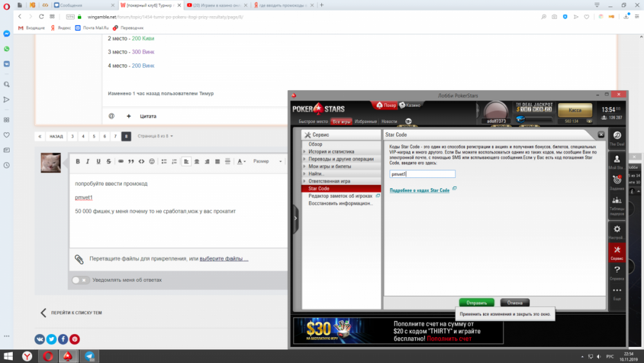This screenshot has width=644, height=363.
Task: Open the 'Подробнее о кодах Star Code' link
Action: point(420,190)
